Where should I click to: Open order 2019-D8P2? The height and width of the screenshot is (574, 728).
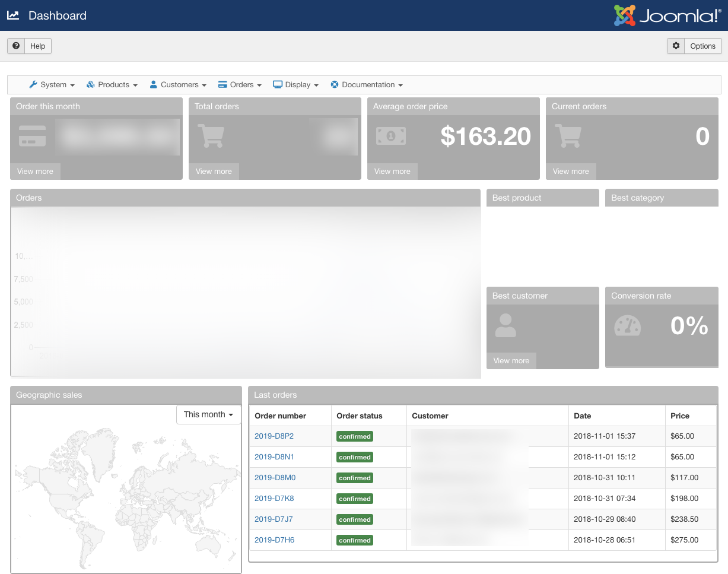(274, 436)
